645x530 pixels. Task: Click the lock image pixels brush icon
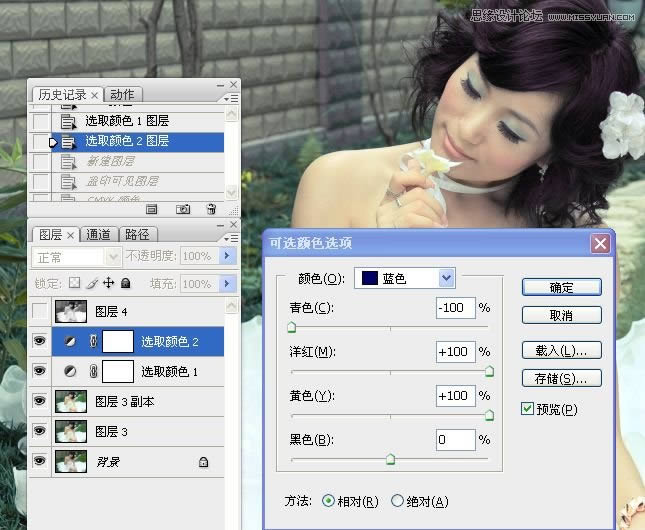pyautogui.click(x=91, y=284)
